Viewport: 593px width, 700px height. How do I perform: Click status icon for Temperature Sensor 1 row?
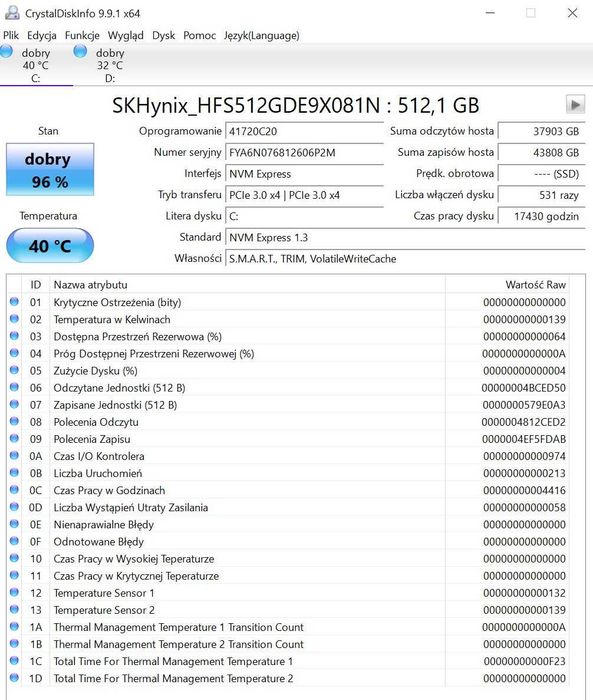click(x=14, y=592)
